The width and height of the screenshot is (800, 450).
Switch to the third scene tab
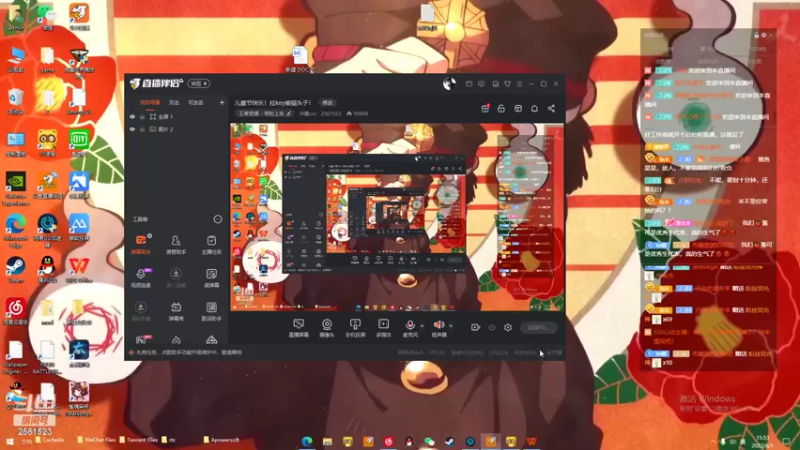(x=196, y=103)
